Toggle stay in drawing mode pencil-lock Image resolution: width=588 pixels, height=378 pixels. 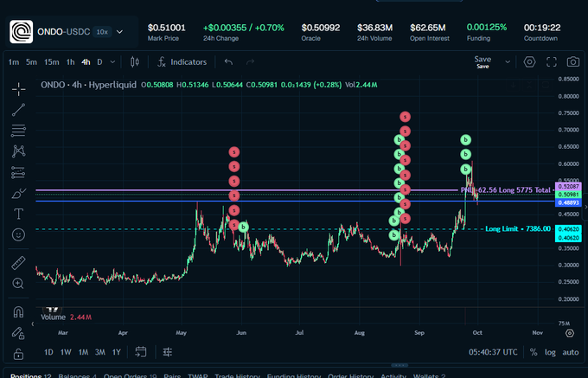18,333
